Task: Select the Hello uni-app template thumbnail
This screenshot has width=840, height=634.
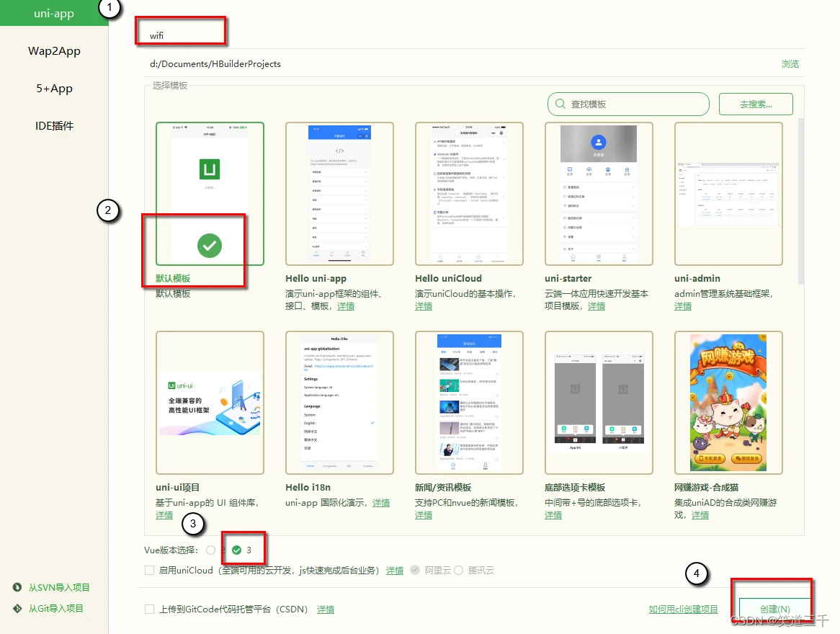Action: [339, 194]
